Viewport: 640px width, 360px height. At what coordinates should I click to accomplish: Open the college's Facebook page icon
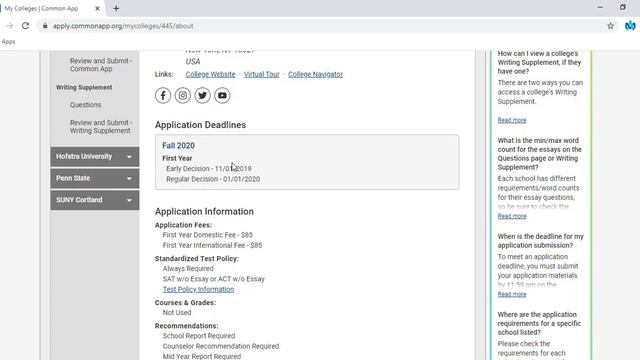point(163,96)
